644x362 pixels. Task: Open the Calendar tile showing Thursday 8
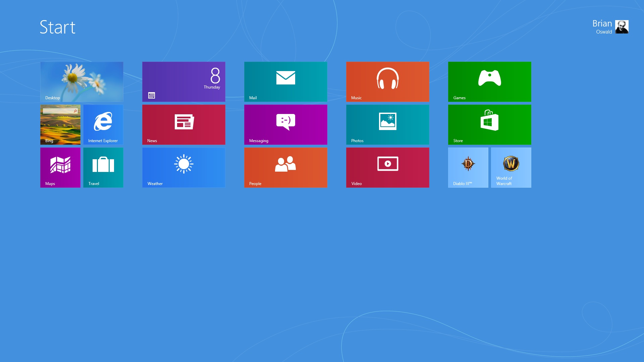point(183,81)
